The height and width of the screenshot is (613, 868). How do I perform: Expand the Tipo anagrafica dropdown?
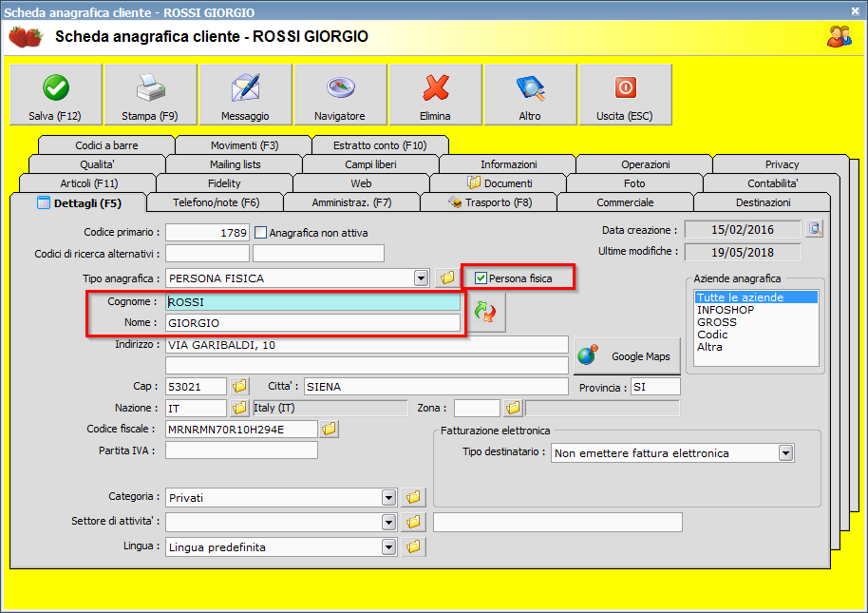click(x=422, y=278)
